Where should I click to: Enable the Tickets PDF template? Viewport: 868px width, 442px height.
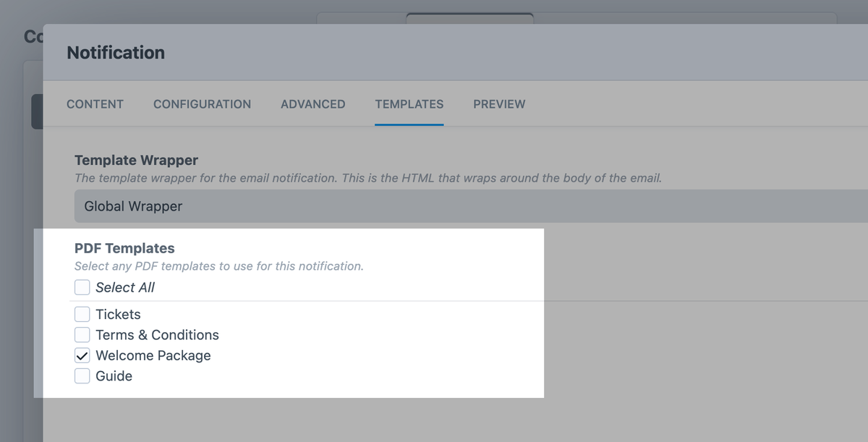(x=82, y=314)
